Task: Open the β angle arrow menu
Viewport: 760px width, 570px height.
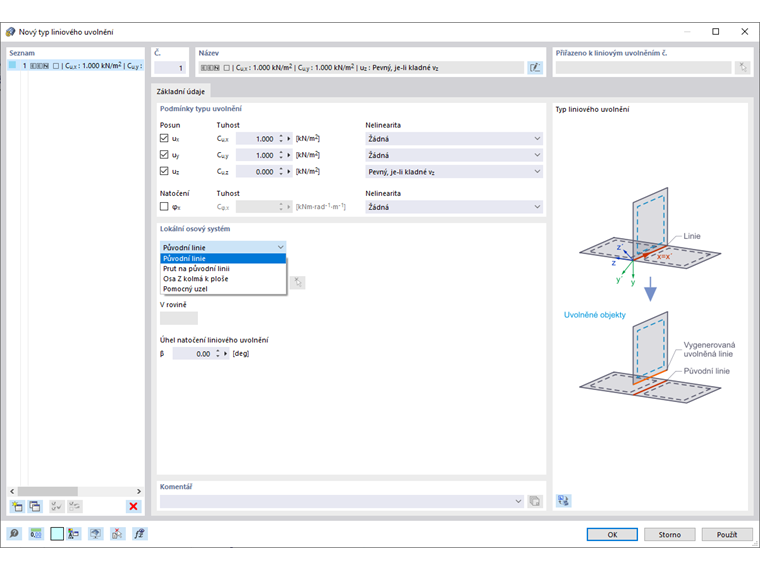Action: (225, 354)
